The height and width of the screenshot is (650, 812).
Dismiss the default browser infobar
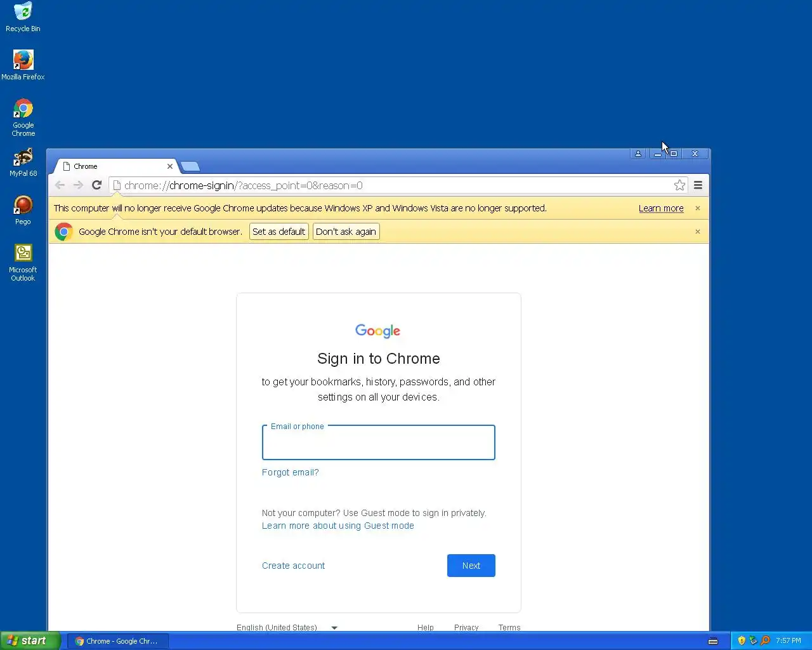tap(698, 232)
